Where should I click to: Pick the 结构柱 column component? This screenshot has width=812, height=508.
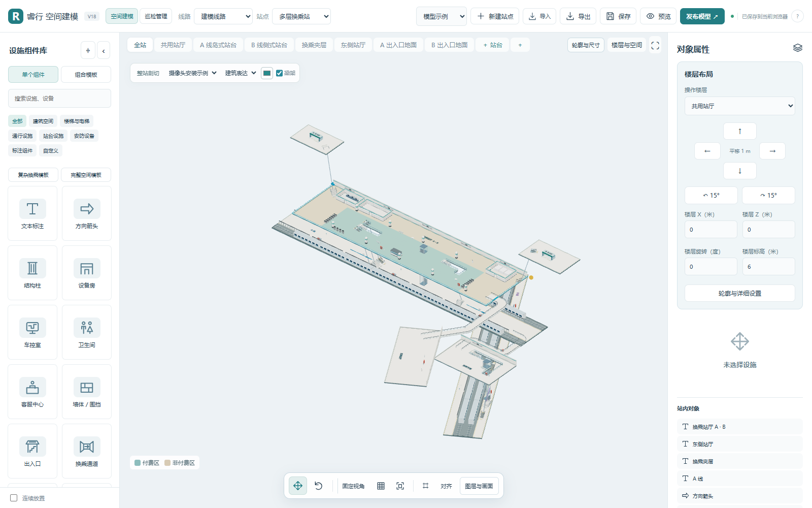(x=32, y=273)
